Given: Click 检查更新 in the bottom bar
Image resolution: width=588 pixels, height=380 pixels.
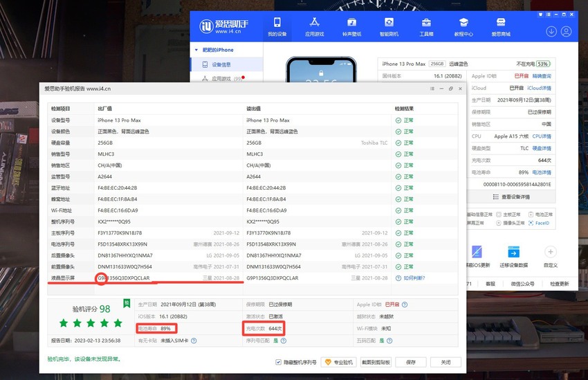Looking at the screenshot, I should tap(560, 284).
